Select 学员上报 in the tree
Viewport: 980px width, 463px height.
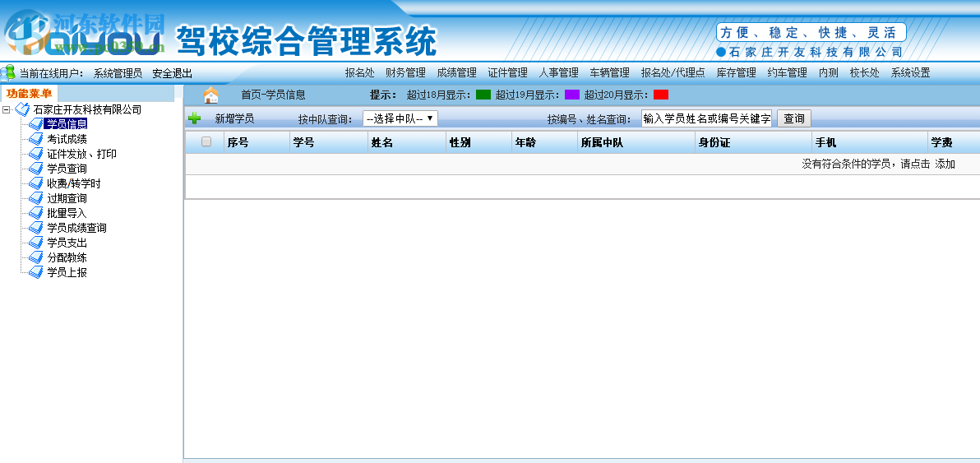coord(67,272)
